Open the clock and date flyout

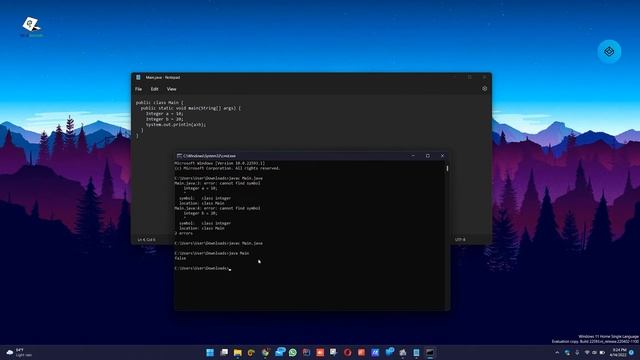(618, 353)
